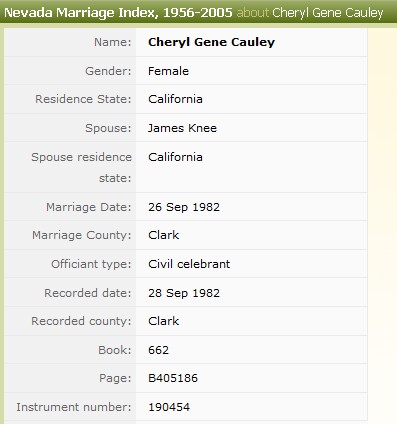This screenshot has height=424, width=397.
Task: Click marriage date 26 Sep 1982
Action: [x=184, y=207]
